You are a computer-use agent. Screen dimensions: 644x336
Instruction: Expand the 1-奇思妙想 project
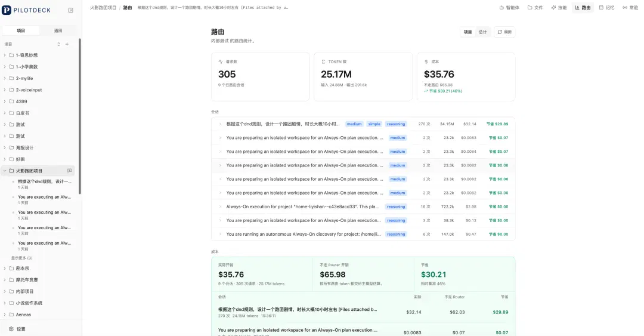[x=5, y=55]
